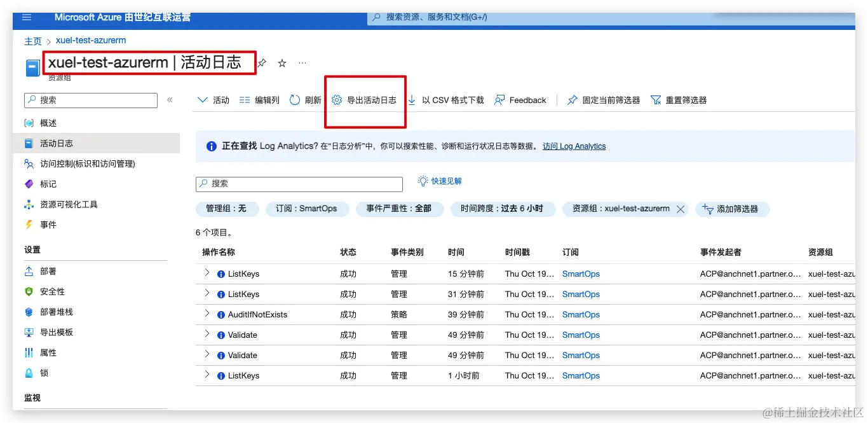Click the Feedback person icon
The height and width of the screenshot is (423, 868).
point(499,100)
